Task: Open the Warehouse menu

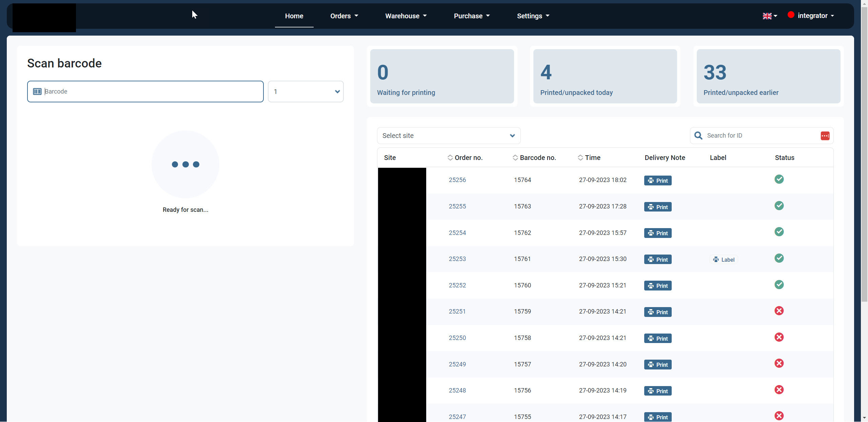Action: coord(406,16)
